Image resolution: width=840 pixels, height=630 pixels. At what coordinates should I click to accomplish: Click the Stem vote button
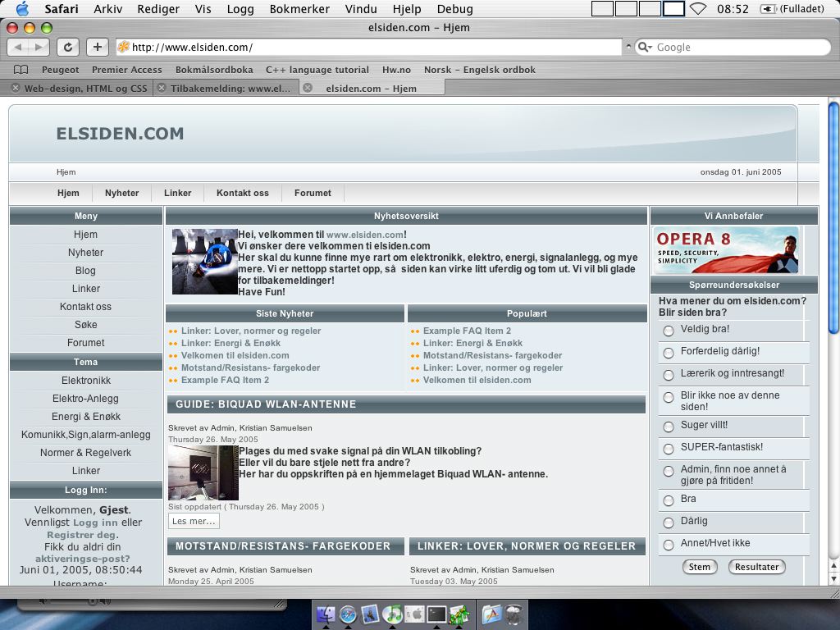click(700, 567)
